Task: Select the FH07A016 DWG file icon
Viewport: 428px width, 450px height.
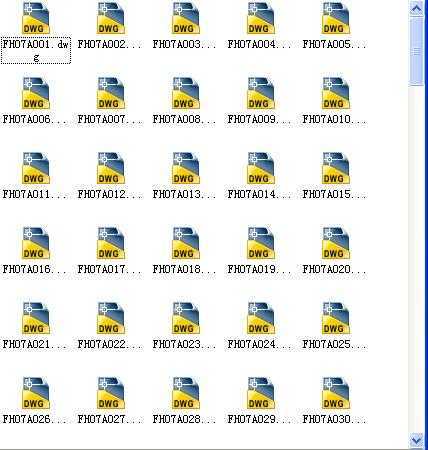Action: pyautogui.click(x=36, y=243)
